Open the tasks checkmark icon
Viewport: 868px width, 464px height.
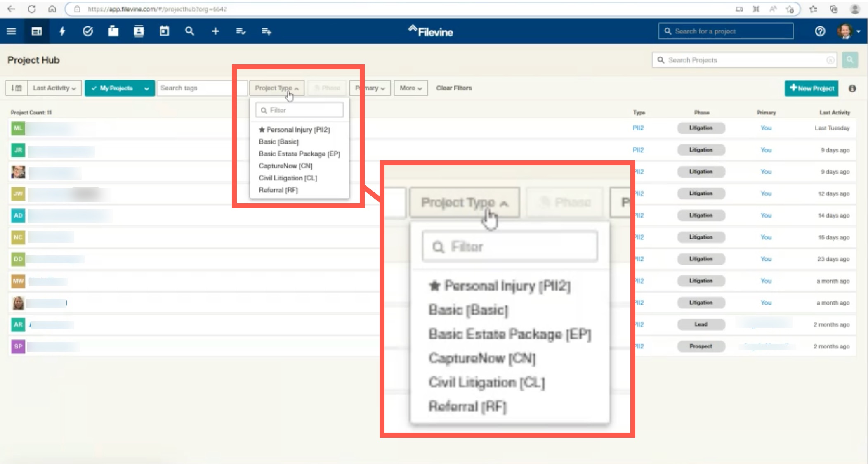87,31
